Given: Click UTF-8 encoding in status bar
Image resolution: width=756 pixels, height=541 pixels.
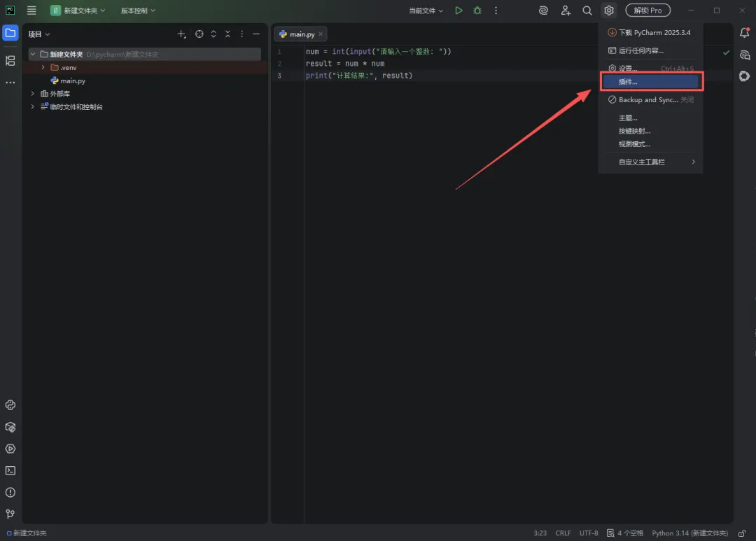Looking at the screenshot, I should pos(589,533).
